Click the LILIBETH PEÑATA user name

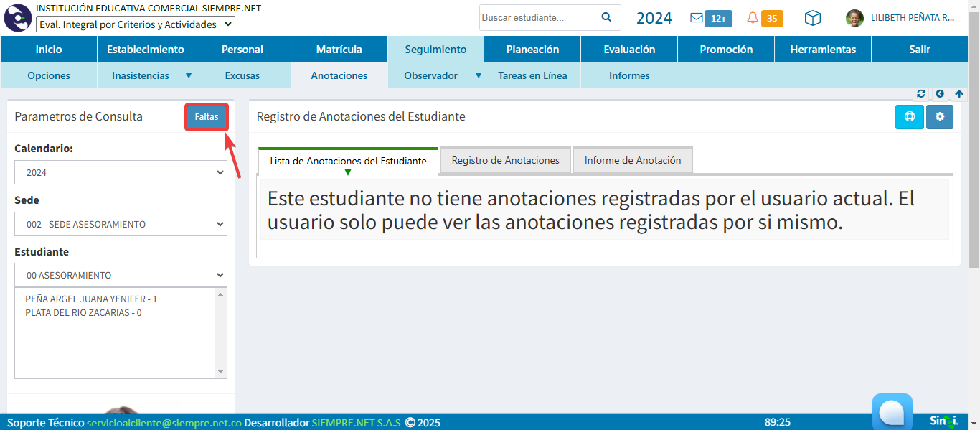[x=913, y=19]
